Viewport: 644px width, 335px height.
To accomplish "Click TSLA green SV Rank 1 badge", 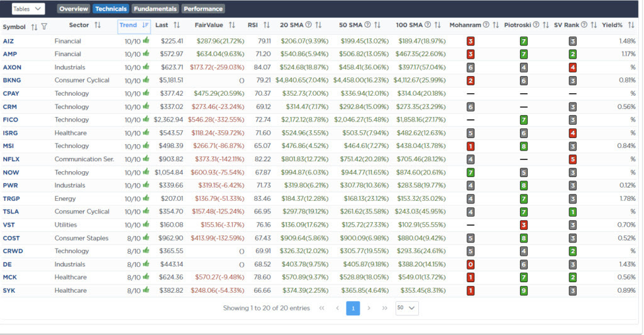I will click(572, 212).
